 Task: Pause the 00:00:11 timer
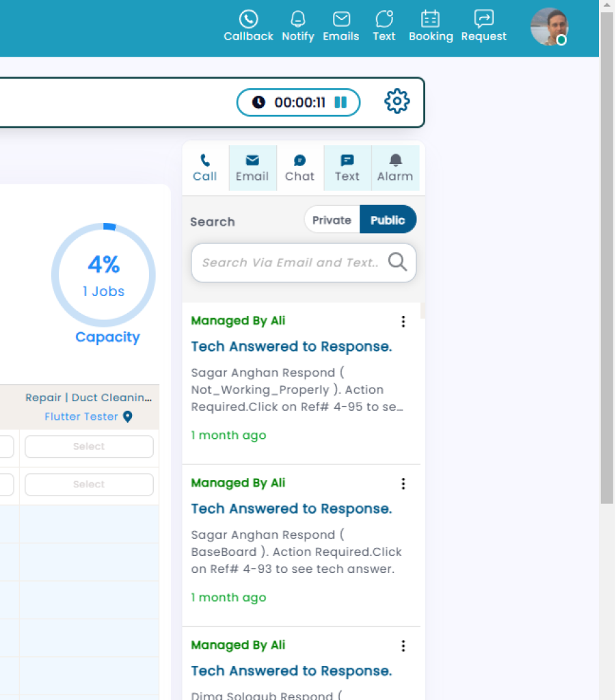340,103
